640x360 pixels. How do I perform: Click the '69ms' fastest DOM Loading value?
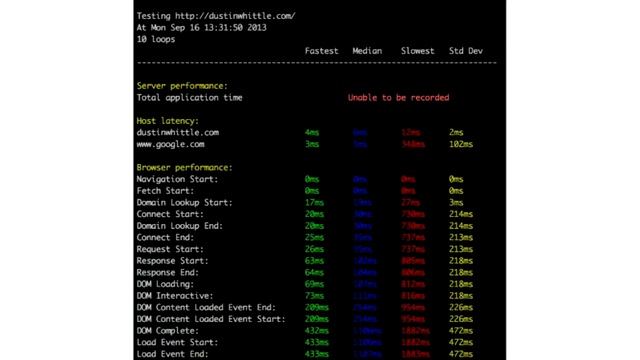point(314,284)
